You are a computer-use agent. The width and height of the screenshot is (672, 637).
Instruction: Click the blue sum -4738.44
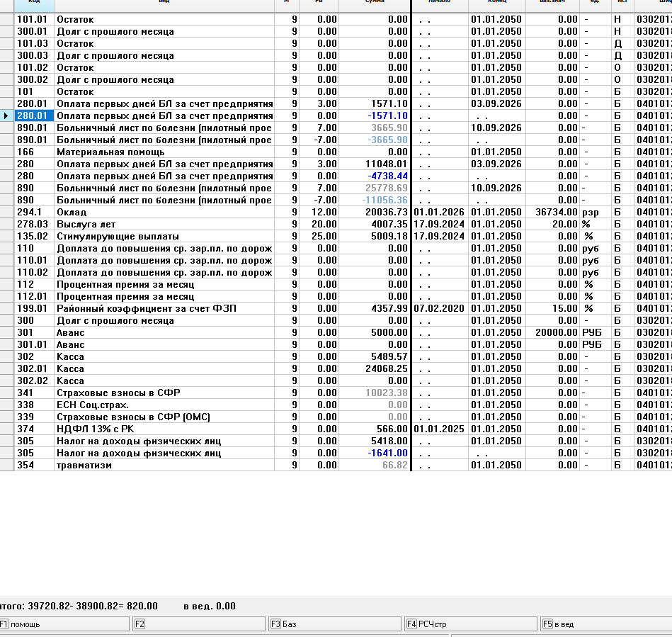[x=387, y=176]
